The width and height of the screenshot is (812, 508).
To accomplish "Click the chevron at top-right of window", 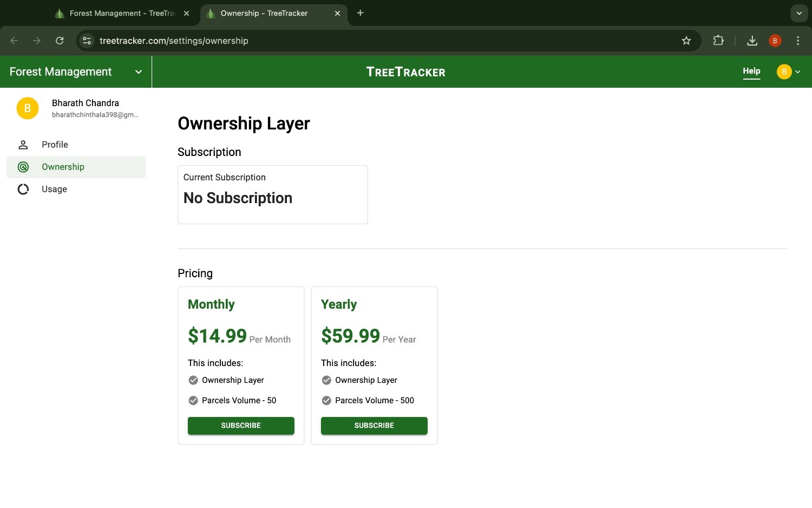I will point(799,13).
